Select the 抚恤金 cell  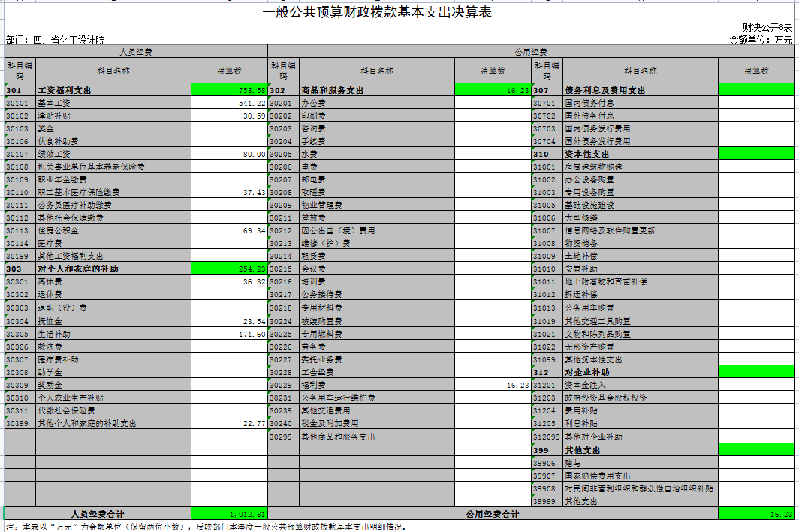(113, 321)
